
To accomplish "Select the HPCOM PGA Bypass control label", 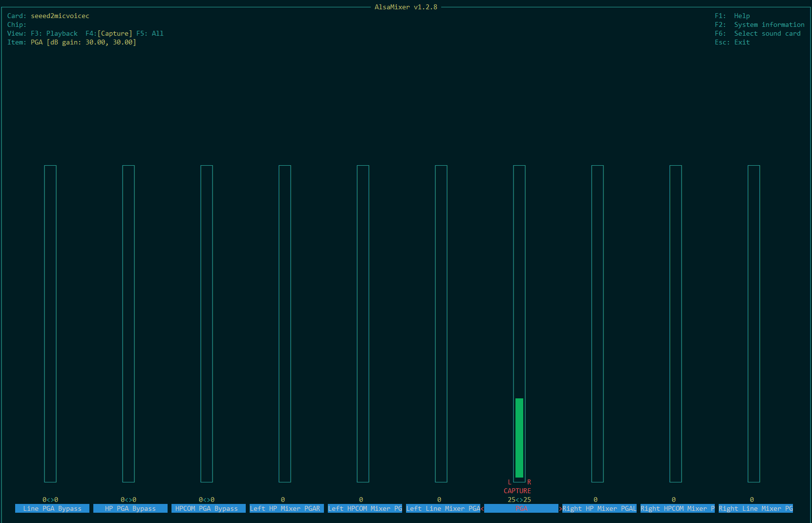I will tap(207, 508).
